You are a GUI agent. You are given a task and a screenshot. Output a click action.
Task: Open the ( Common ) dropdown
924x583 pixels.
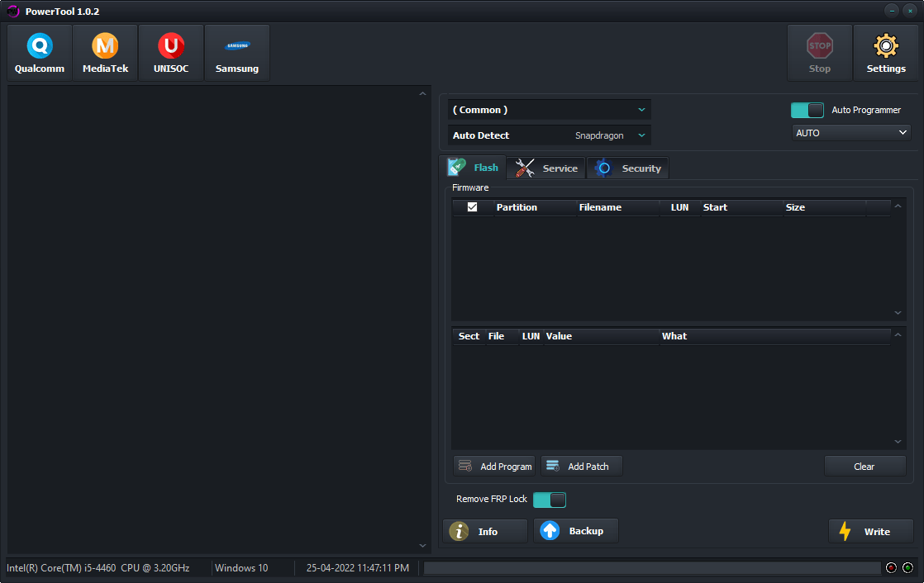pyautogui.click(x=549, y=109)
